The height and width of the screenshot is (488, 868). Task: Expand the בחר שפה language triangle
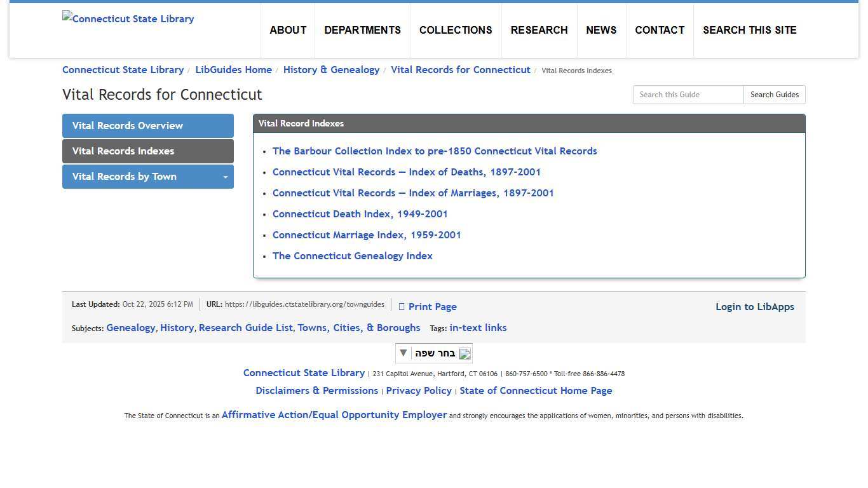(403, 353)
